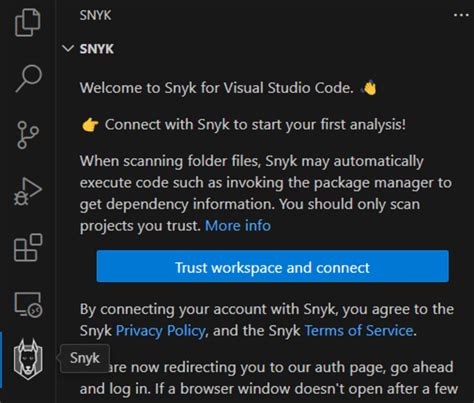This screenshot has width=474, height=403.
Task: Click the auth page redirect paragraph
Action: [x=268, y=378]
